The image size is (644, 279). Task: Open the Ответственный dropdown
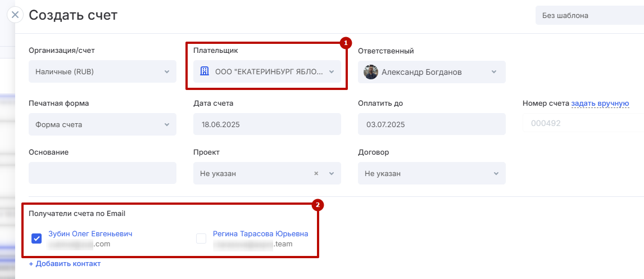click(x=493, y=72)
